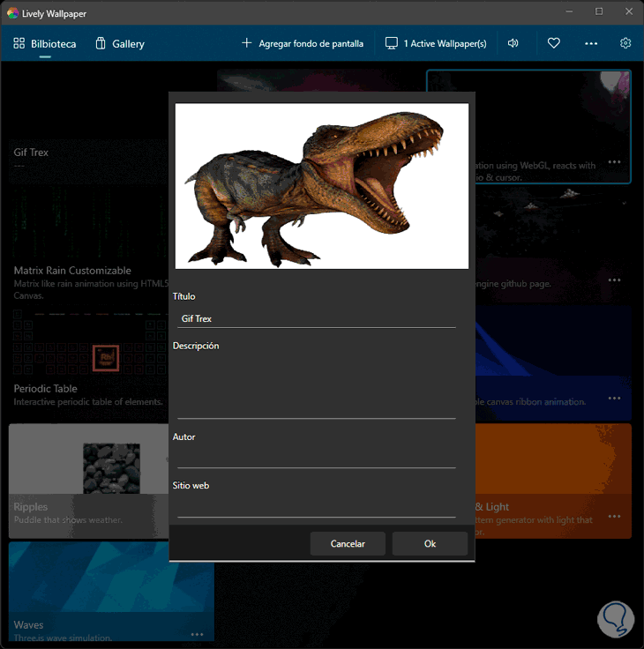Click the monitor icon for active wallpapers
Image resolution: width=644 pixels, height=649 pixels.
(392, 43)
